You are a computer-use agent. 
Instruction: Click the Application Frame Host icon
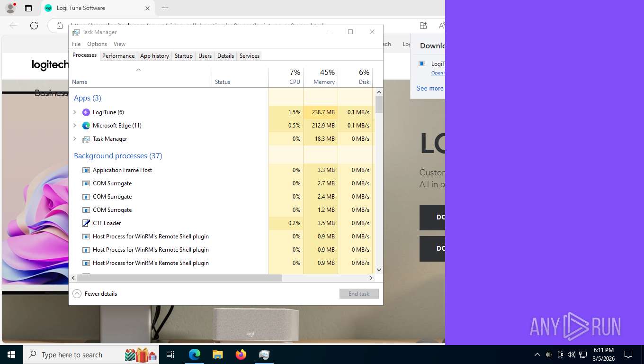86,170
